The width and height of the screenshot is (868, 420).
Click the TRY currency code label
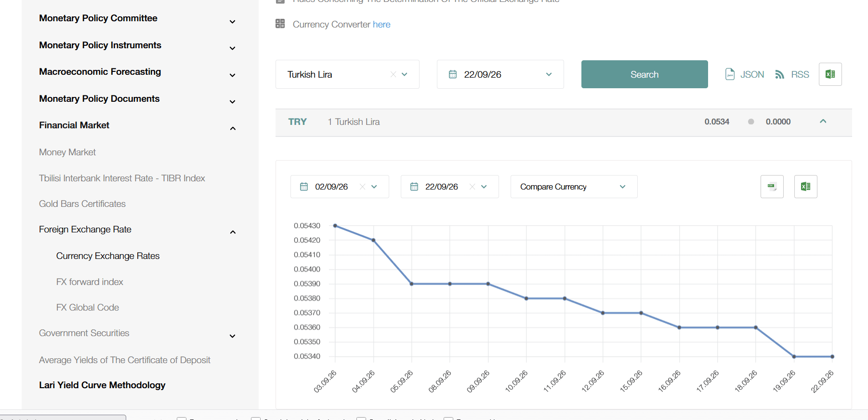[298, 122]
